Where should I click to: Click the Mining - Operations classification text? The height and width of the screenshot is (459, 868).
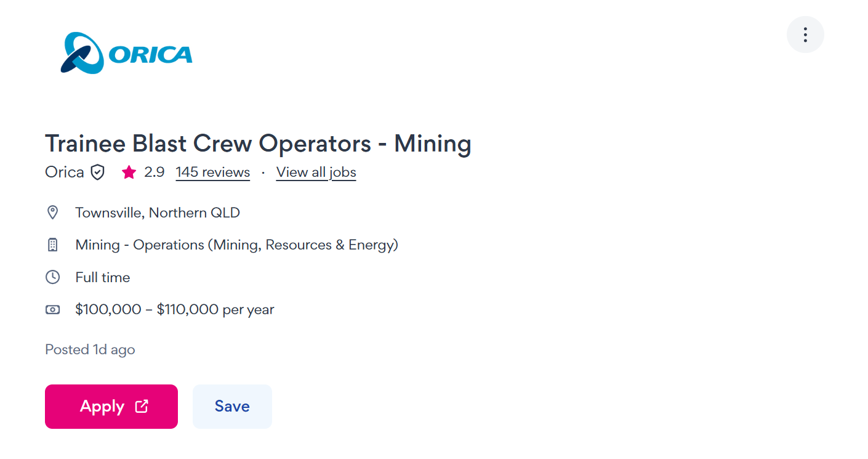point(236,245)
